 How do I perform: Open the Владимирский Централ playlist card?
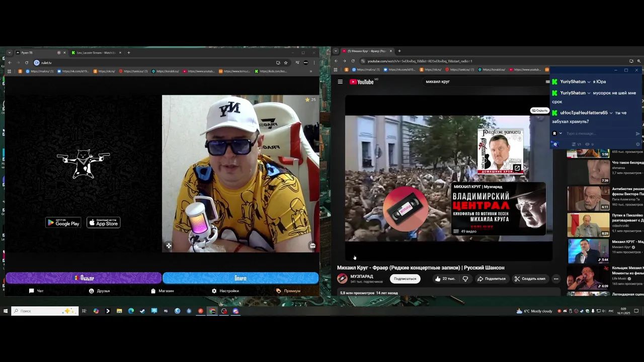click(x=498, y=209)
